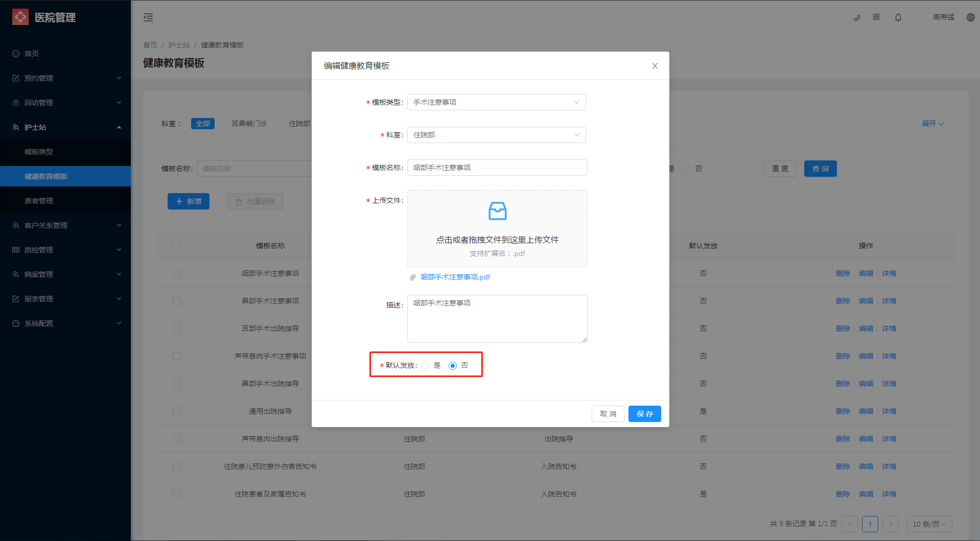Click the 取消 button
The width and height of the screenshot is (980, 541).
point(608,414)
